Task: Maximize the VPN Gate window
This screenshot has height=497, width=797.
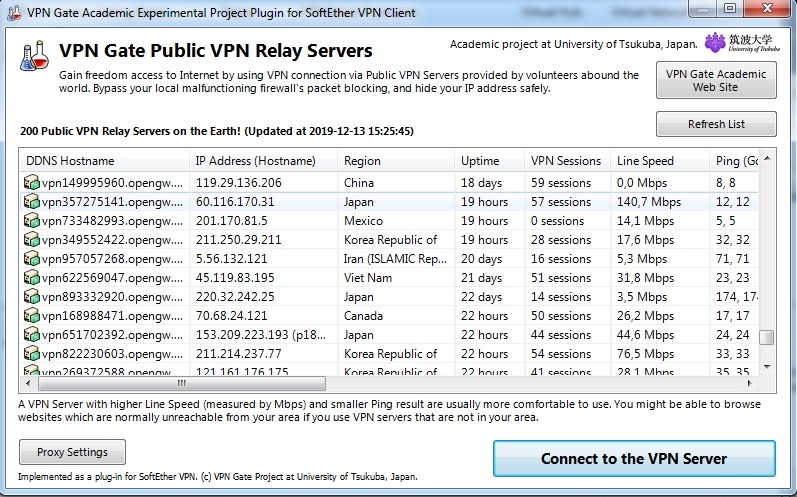Action: [x=730, y=8]
